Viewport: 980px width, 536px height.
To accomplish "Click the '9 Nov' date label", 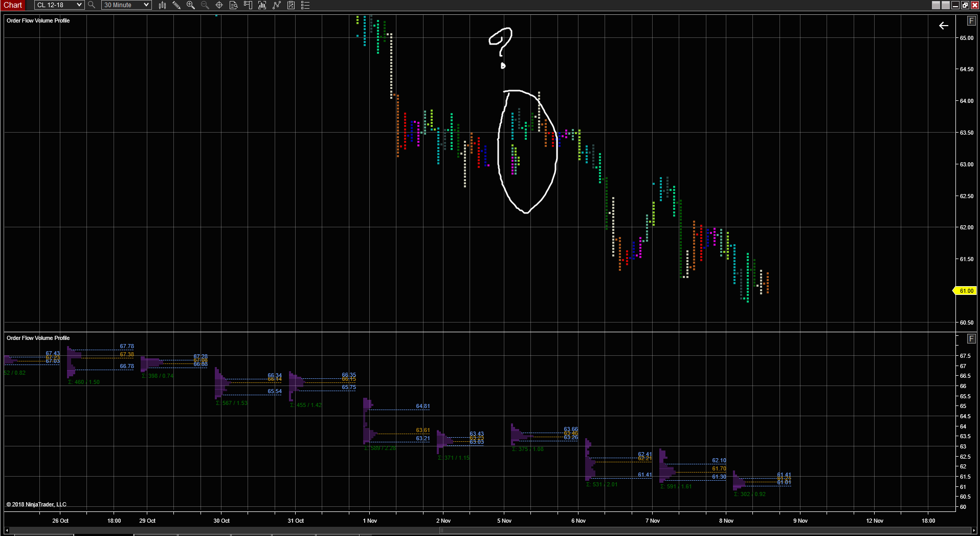I will click(x=800, y=521).
